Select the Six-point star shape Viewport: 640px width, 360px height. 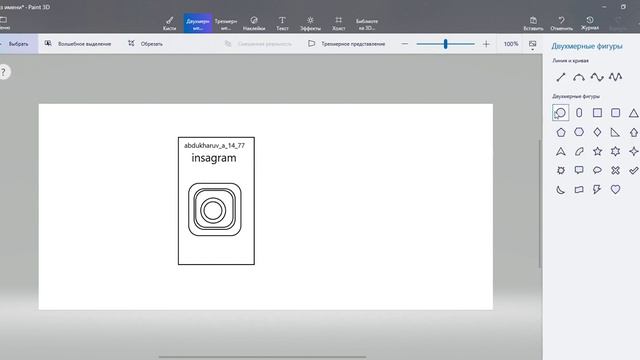(616, 151)
